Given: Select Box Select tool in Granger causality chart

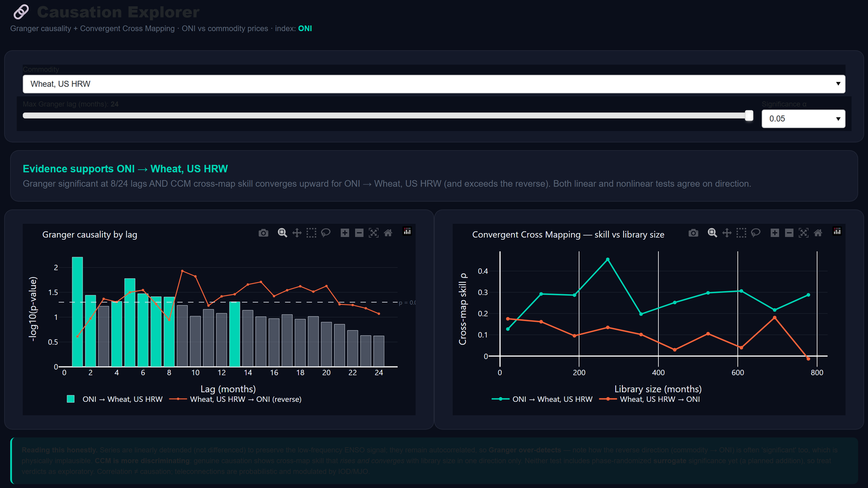Looking at the screenshot, I should 311,233.
